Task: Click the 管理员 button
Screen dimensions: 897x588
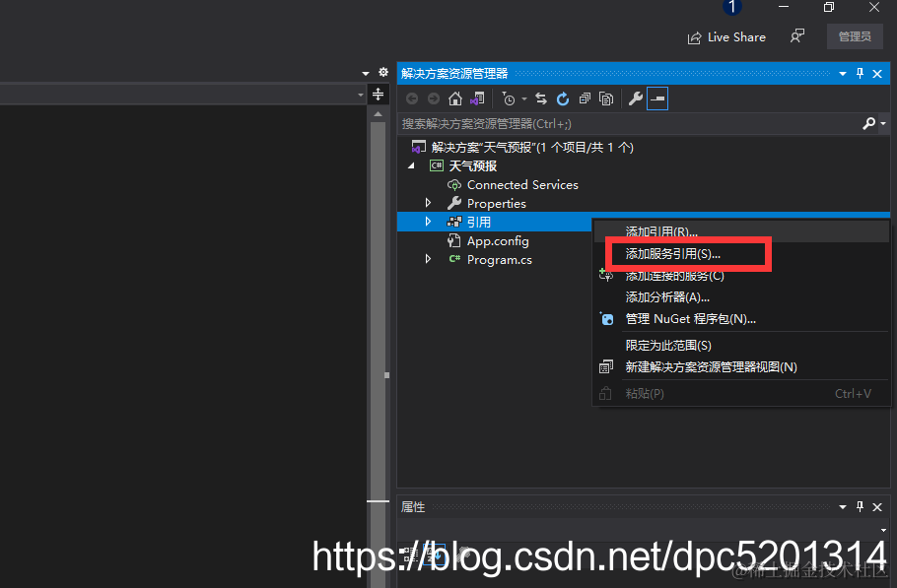Action: 855,36
